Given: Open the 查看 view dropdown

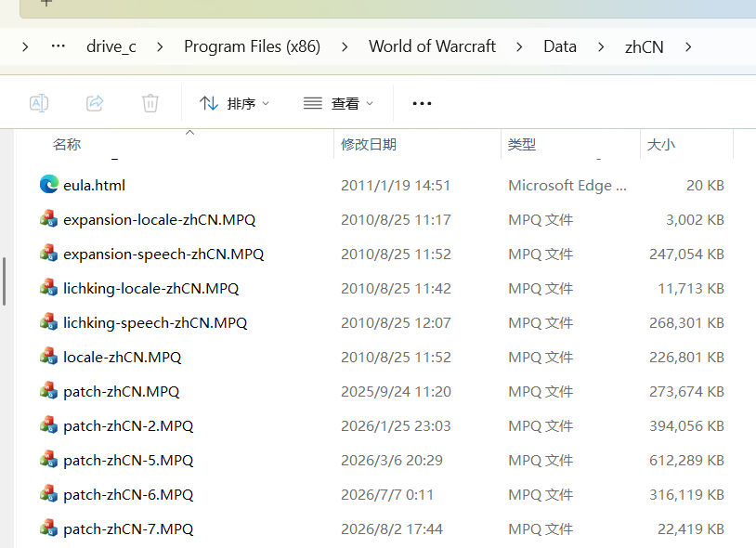Looking at the screenshot, I should point(338,103).
